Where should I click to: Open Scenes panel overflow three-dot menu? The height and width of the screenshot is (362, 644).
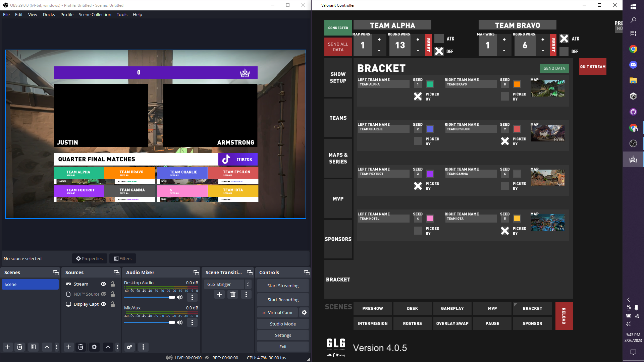[57, 347]
